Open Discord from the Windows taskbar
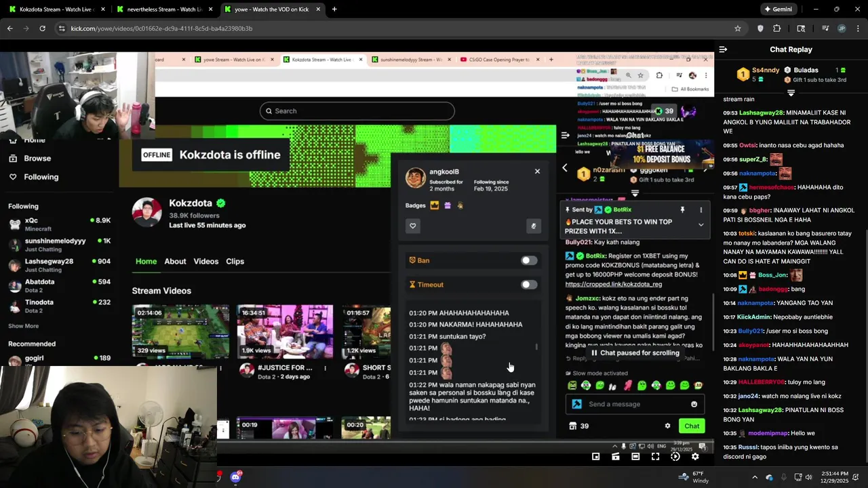 [x=235, y=477]
